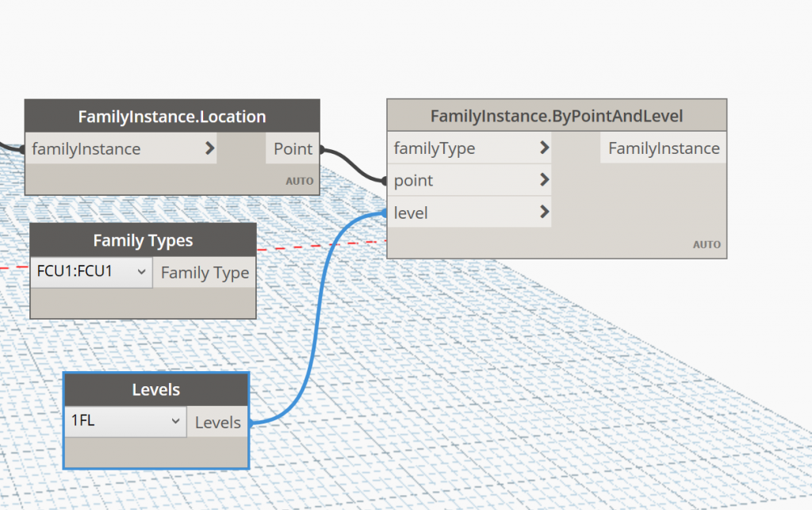Open the FCU1:FCU1 family type dropdown
The image size is (812, 510).
pyautogui.click(x=140, y=272)
